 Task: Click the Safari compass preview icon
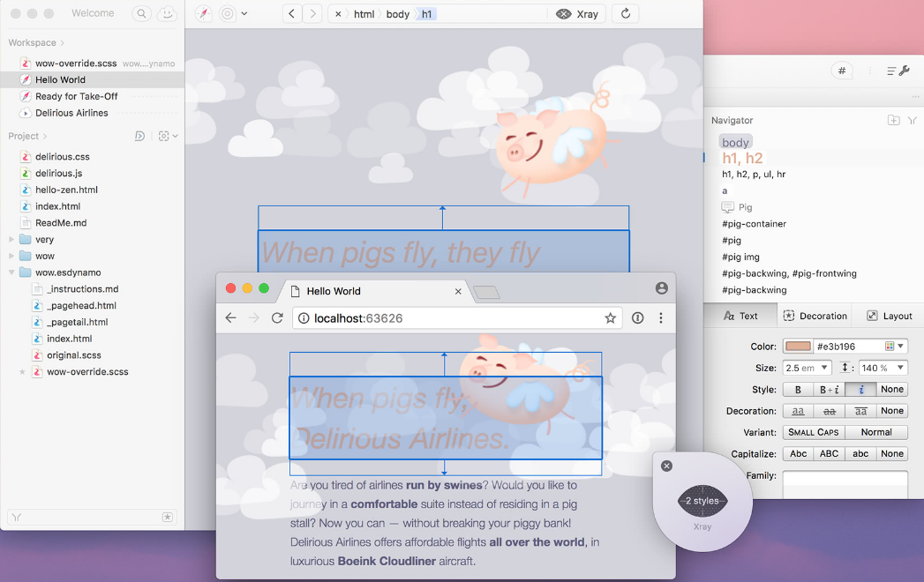[203, 13]
